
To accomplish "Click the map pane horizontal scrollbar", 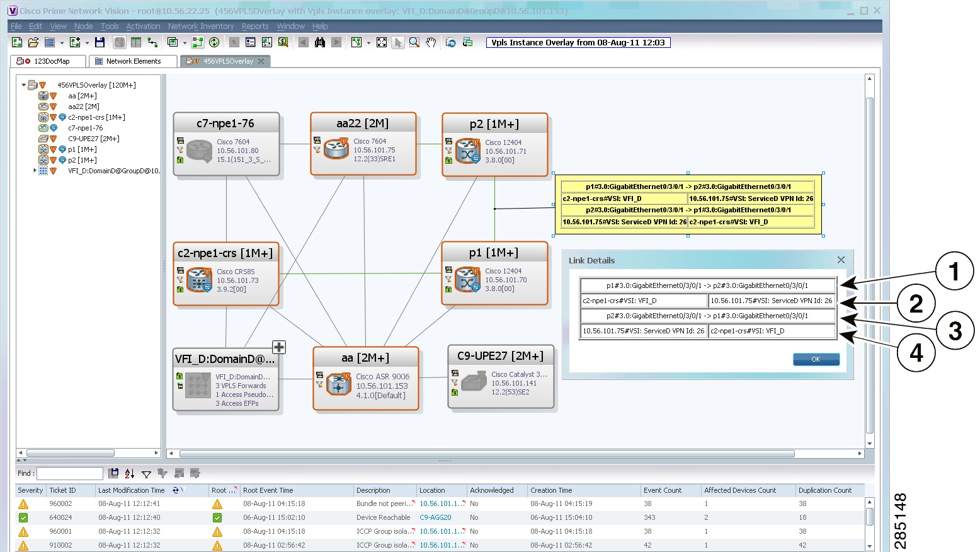I will 487,453.
